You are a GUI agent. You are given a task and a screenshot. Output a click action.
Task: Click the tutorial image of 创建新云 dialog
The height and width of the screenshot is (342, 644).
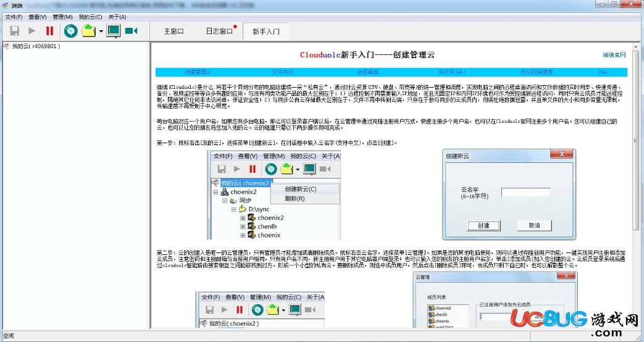tap(509, 194)
